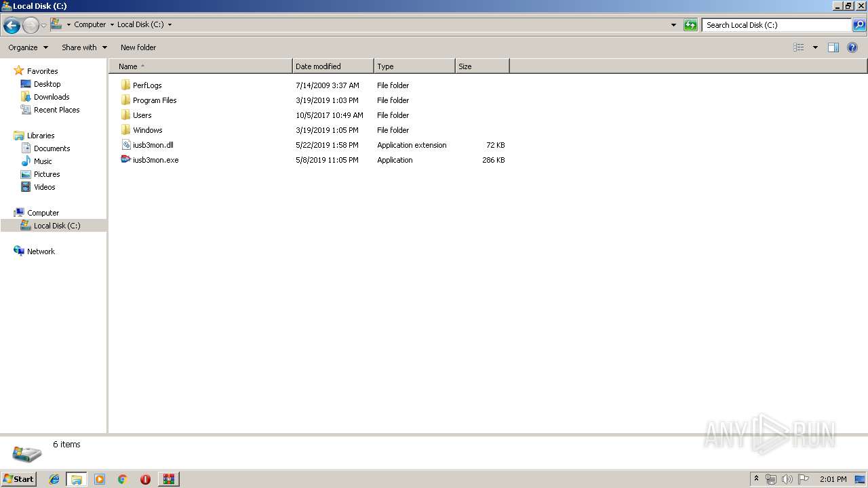The image size is (868, 488).
Task: Click Windows Explorer taskbar icon
Action: click(x=77, y=479)
